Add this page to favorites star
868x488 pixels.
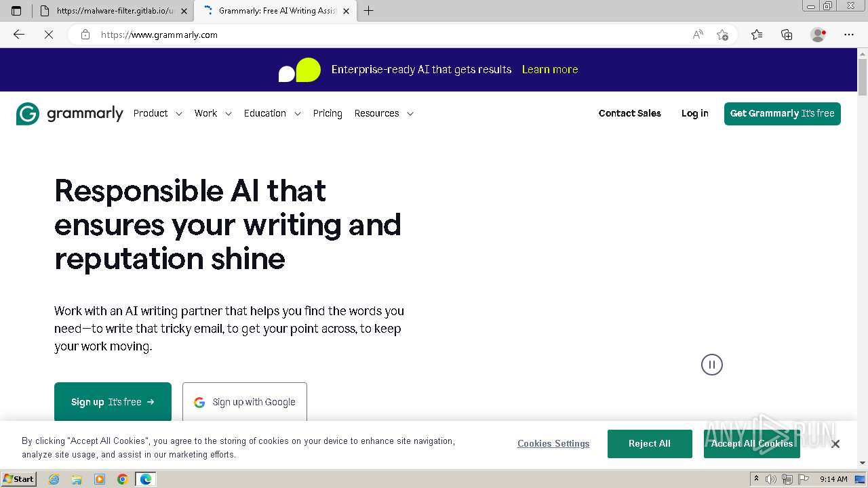[x=722, y=35]
